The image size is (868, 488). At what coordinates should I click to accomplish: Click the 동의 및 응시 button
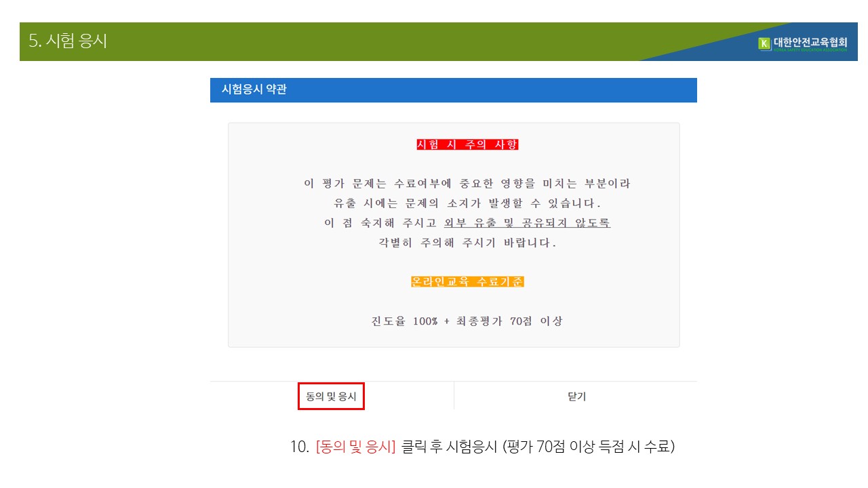[331, 396]
